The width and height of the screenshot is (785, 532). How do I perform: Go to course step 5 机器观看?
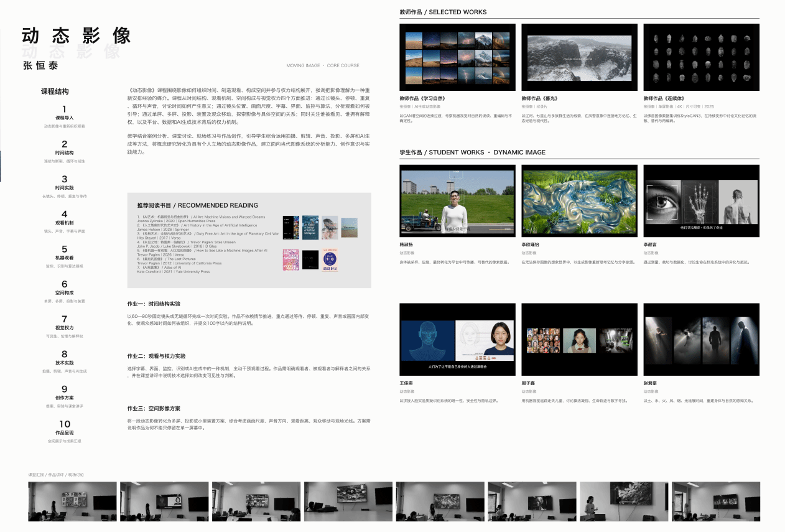click(64, 257)
